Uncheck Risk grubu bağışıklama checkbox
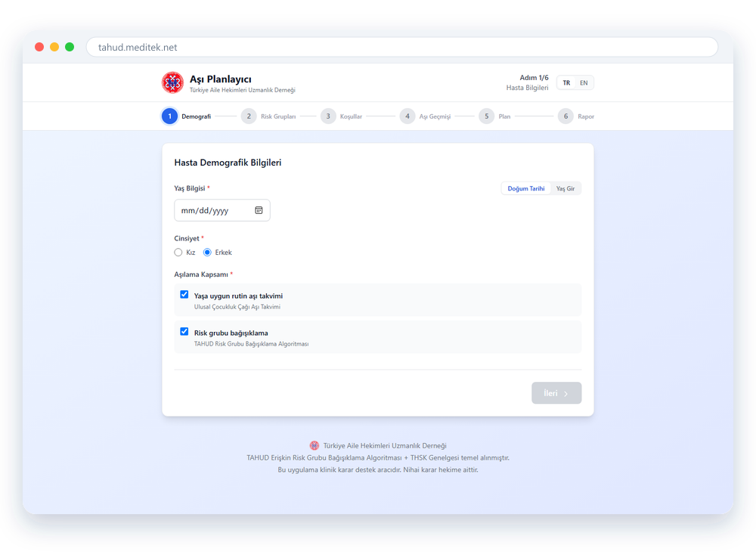 point(184,331)
